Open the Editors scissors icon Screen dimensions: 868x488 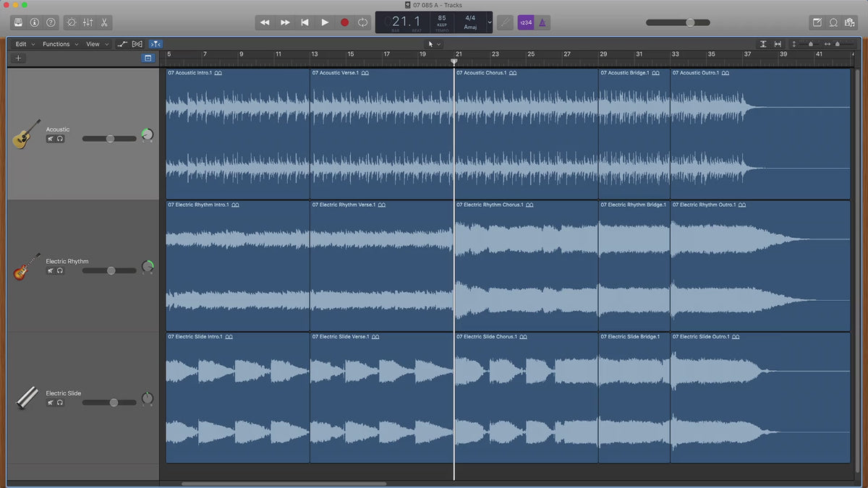104,22
